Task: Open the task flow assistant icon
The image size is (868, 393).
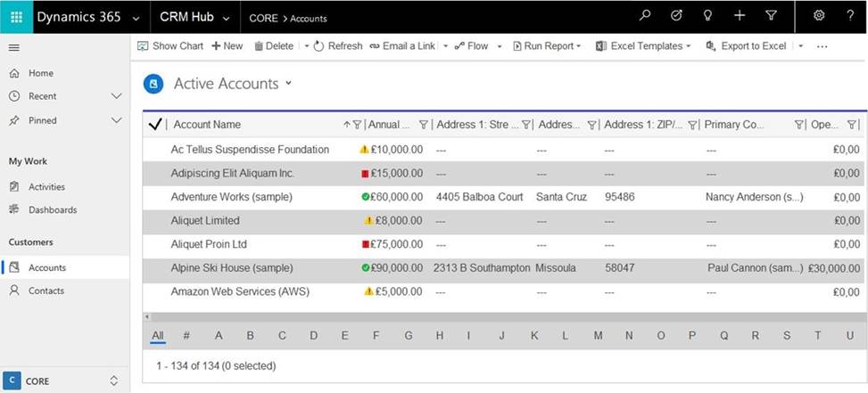Action: coord(676,16)
